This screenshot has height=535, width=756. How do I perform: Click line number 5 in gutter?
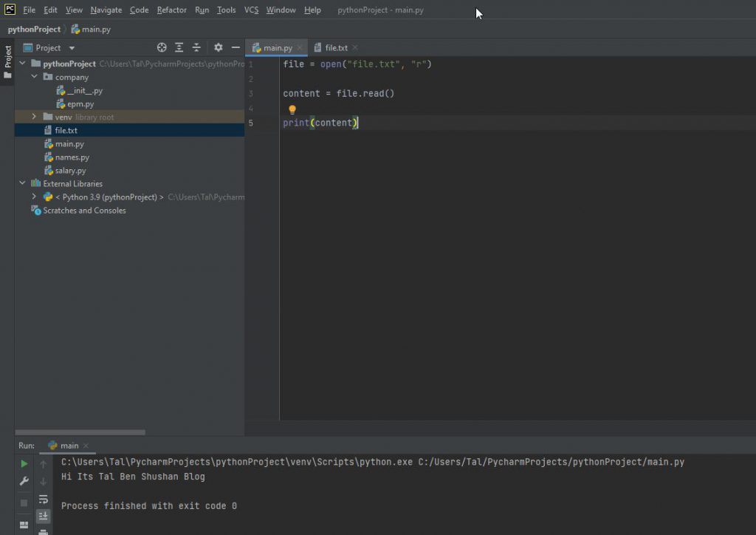[x=251, y=123]
